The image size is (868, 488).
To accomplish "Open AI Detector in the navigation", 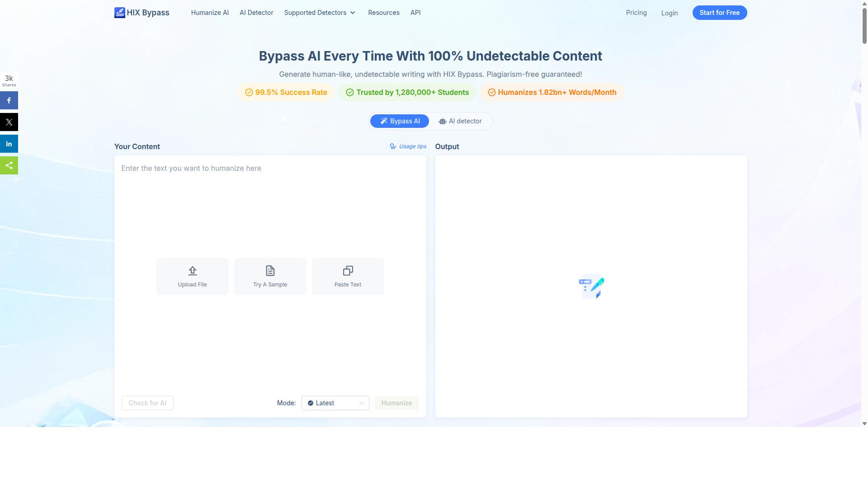I will click(256, 13).
